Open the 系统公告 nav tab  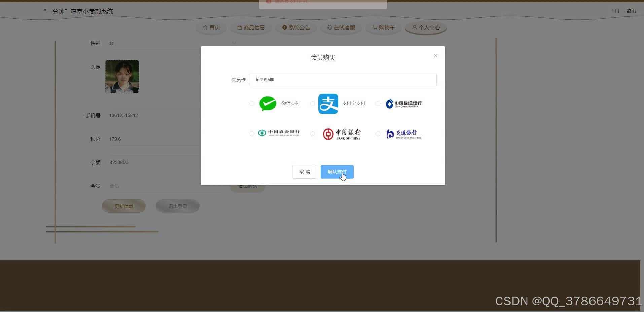(296, 27)
